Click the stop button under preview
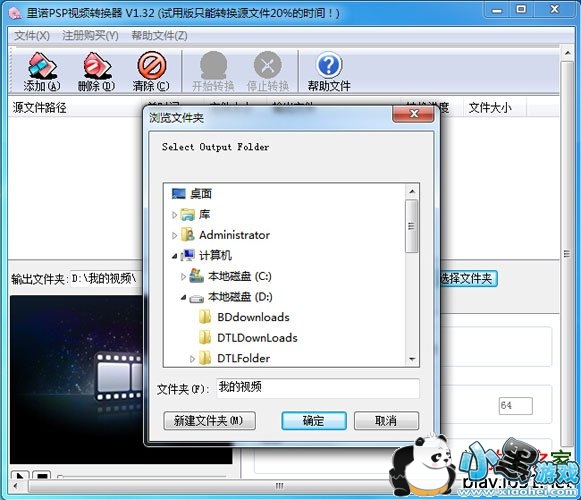The height and width of the screenshot is (500, 581). (42, 475)
